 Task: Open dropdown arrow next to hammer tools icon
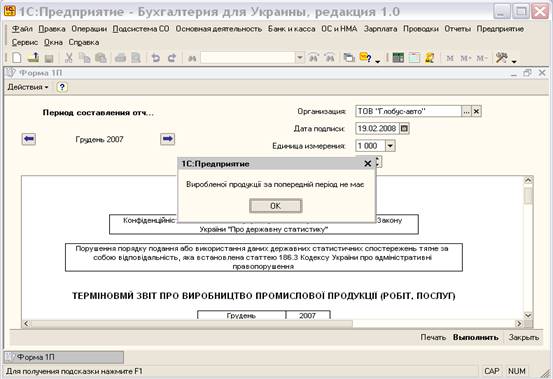click(x=514, y=61)
